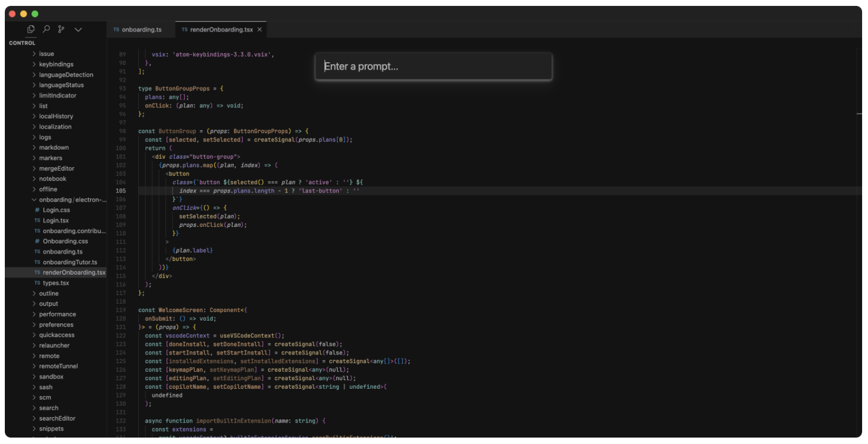Switch to the onboarding.ts tab
This screenshot has width=868, height=444.
pos(138,29)
